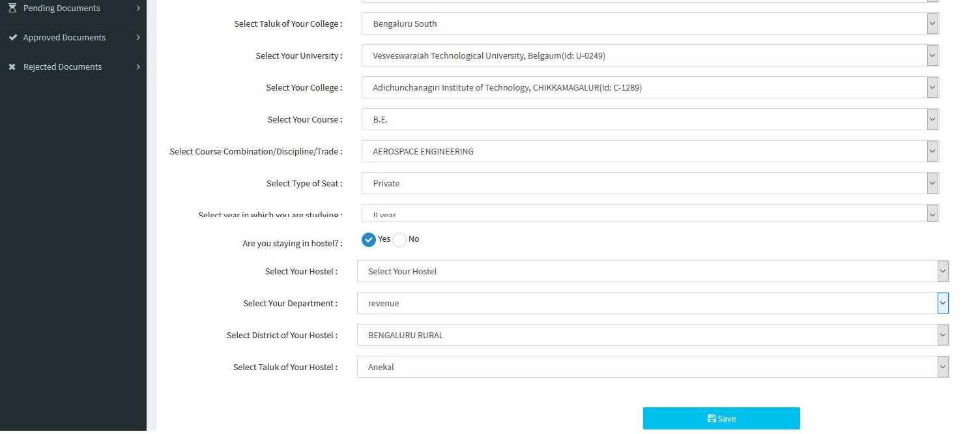Image resolution: width=980 pixels, height=434 pixels.
Task: Expand Rejected Documents chevron arrow
Action: tap(138, 66)
